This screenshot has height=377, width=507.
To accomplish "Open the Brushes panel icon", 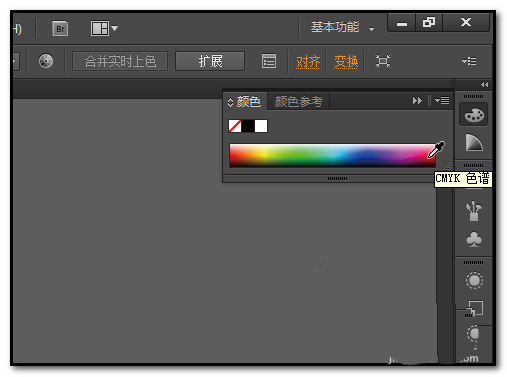I will click(x=474, y=211).
